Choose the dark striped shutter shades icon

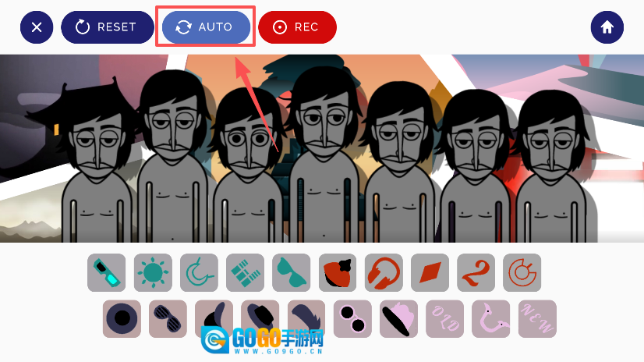click(168, 319)
